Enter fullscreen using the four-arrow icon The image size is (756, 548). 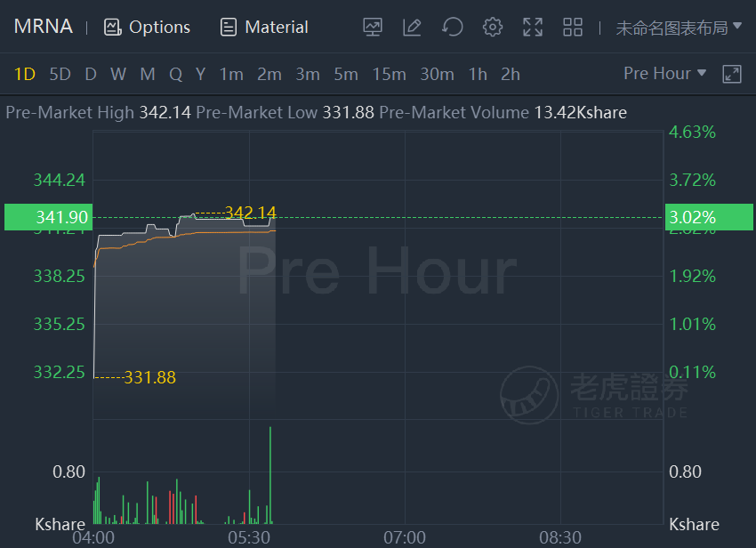tap(533, 27)
